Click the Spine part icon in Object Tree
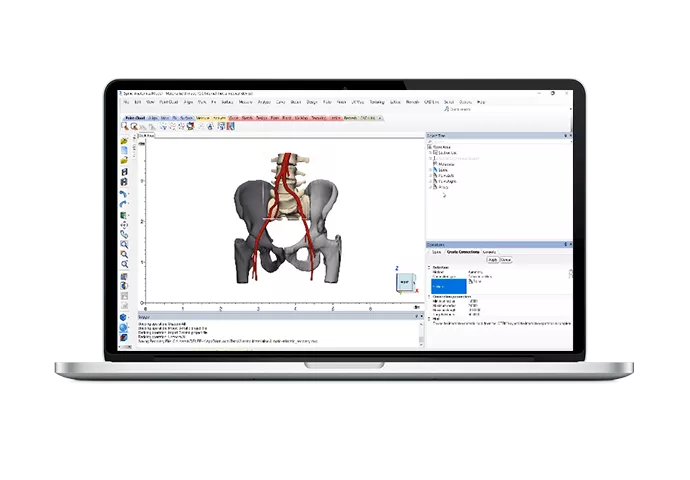 (x=435, y=170)
